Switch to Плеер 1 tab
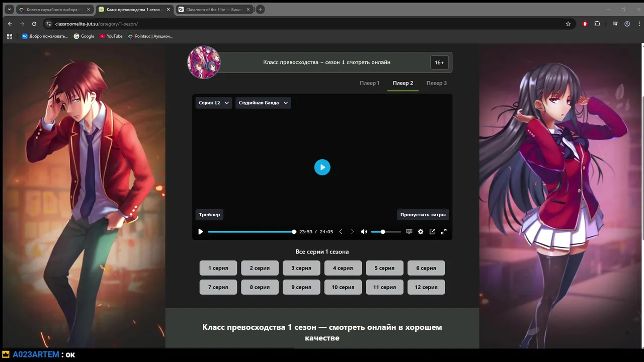This screenshot has height=362, width=644. tap(370, 83)
